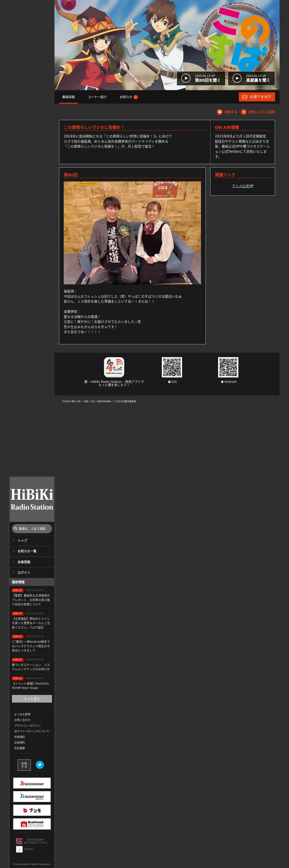Viewport: 289px width, 868px height.
Task: Open よくある質問 footer link
Action: coord(22,714)
